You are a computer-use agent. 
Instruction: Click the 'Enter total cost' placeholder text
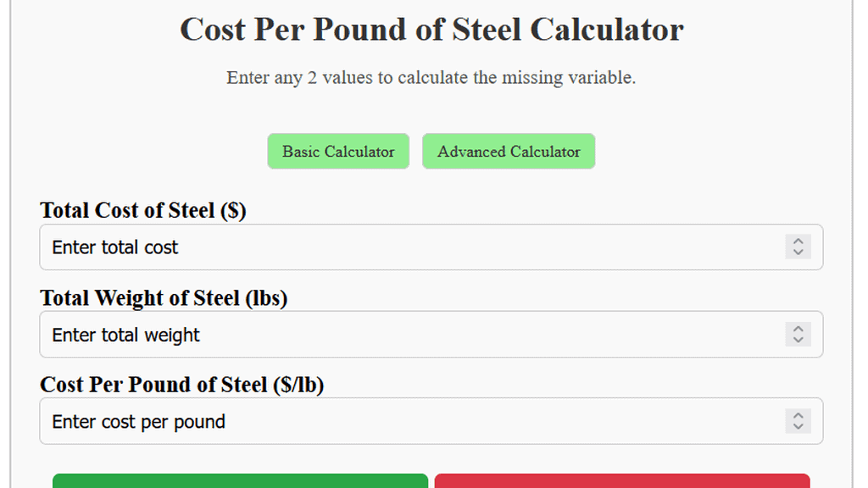114,247
